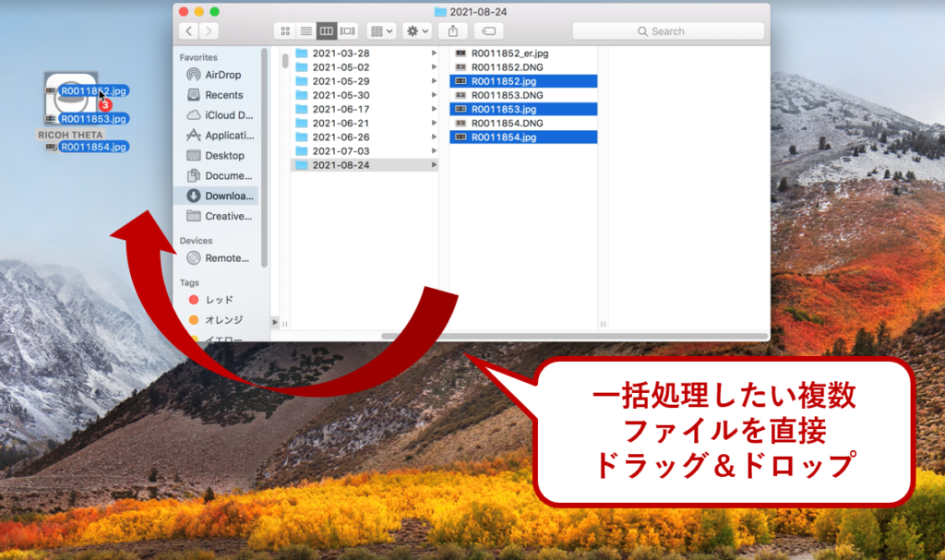Expand arrow of folder 2021-05-29

pos(434,81)
